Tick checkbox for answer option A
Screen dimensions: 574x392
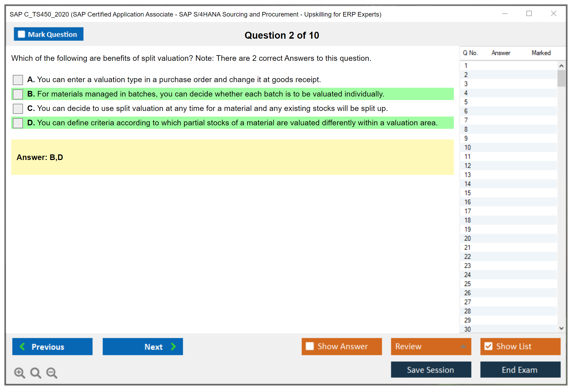(18, 80)
